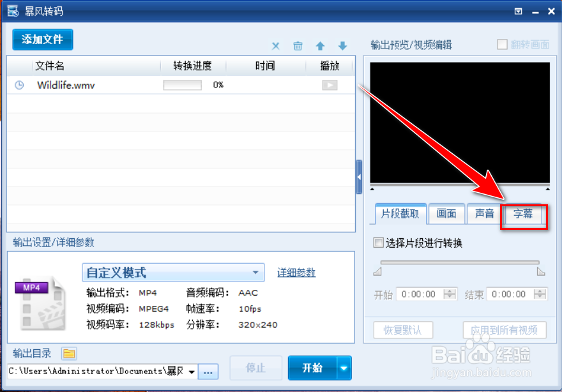This screenshot has height=392, width=562.
Task: Click the 结束 time input field
Action: click(510, 294)
